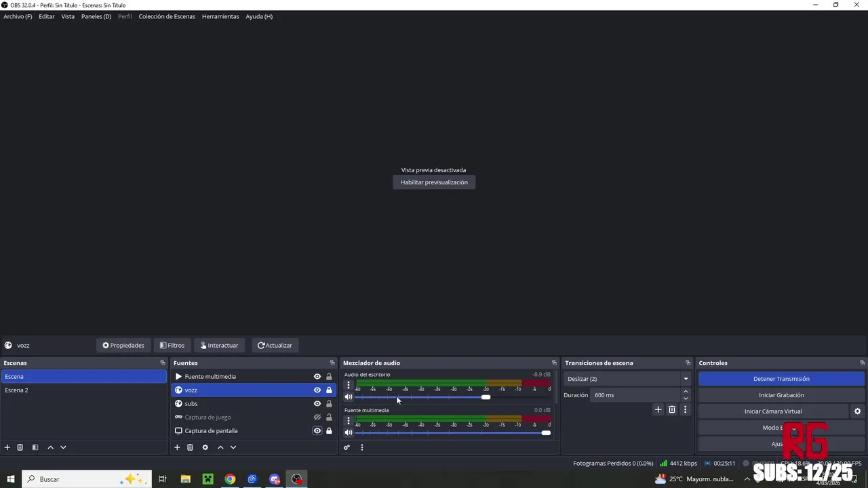Remove the selected source with the trash icon in Fuentes
This screenshot has height=488, width=868.
(190, 447)
